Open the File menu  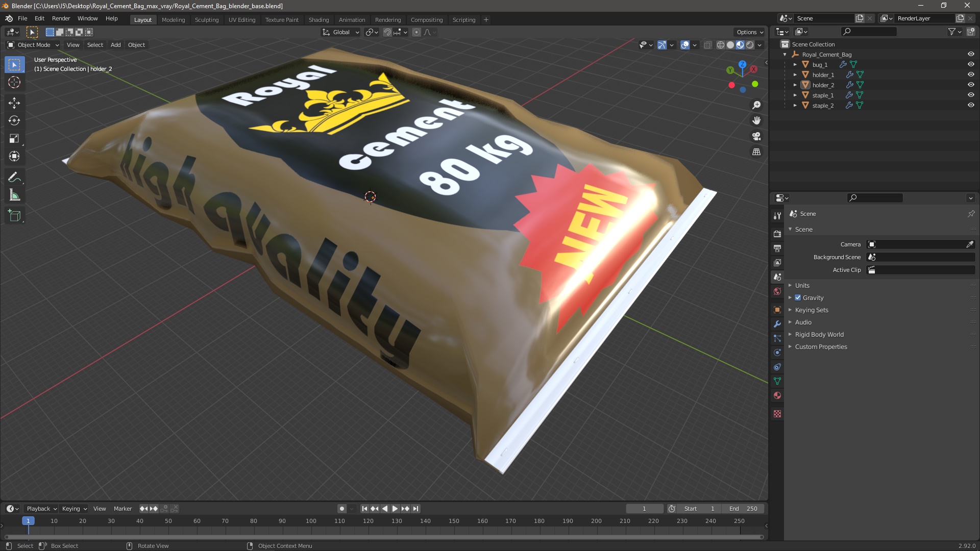pos(22,18)
